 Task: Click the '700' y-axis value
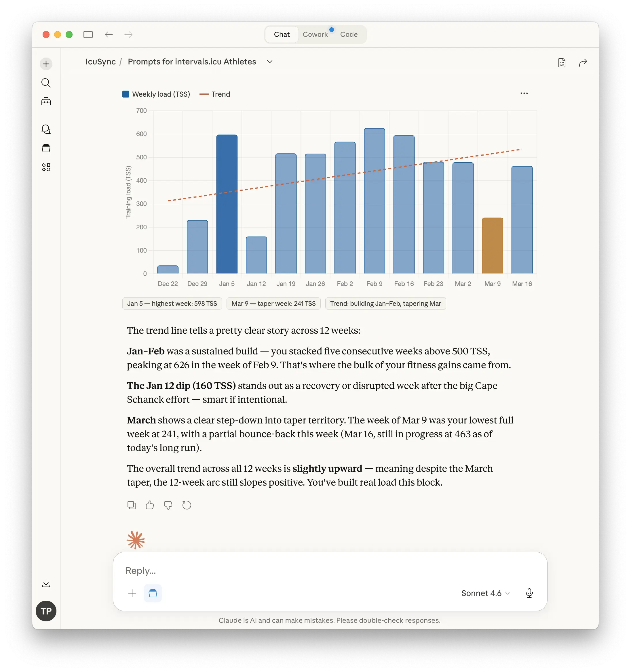point(141,110)
